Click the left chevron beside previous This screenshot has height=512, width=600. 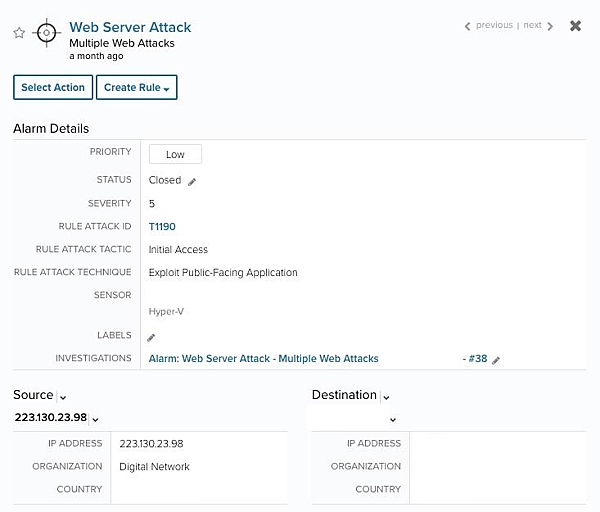(467, 26)
